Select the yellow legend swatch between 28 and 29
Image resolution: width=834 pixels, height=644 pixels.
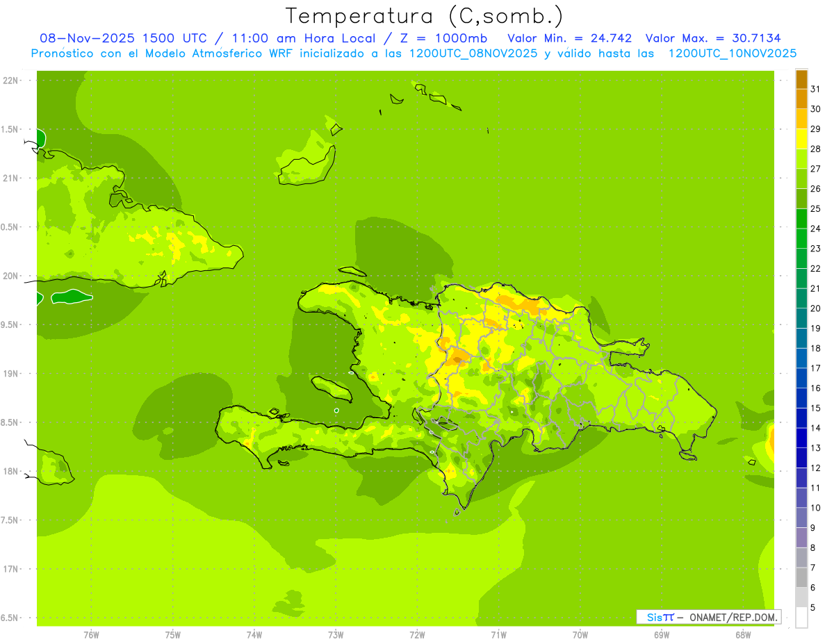coord(801,139)
